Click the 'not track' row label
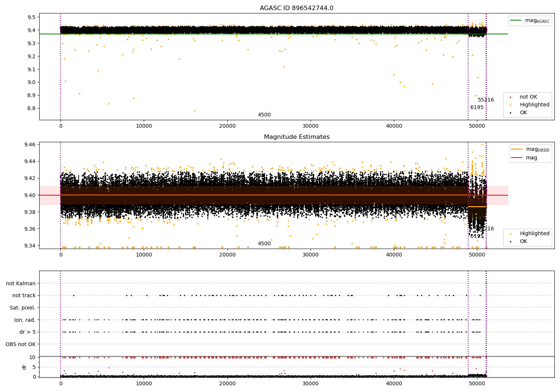The height and width of the screenshot is (392, 560). coord(24,296)
